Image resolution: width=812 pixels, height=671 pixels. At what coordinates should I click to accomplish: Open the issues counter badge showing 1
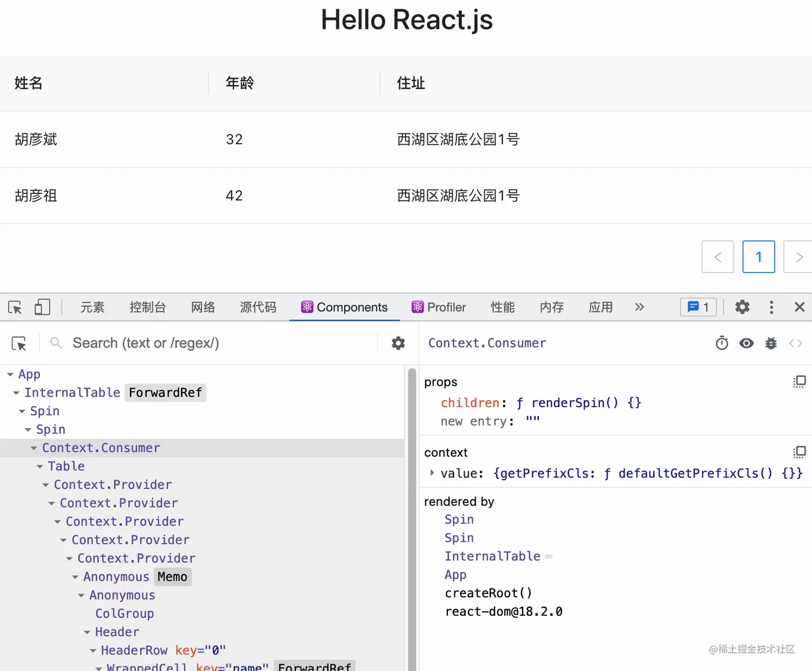pos(698,307)
